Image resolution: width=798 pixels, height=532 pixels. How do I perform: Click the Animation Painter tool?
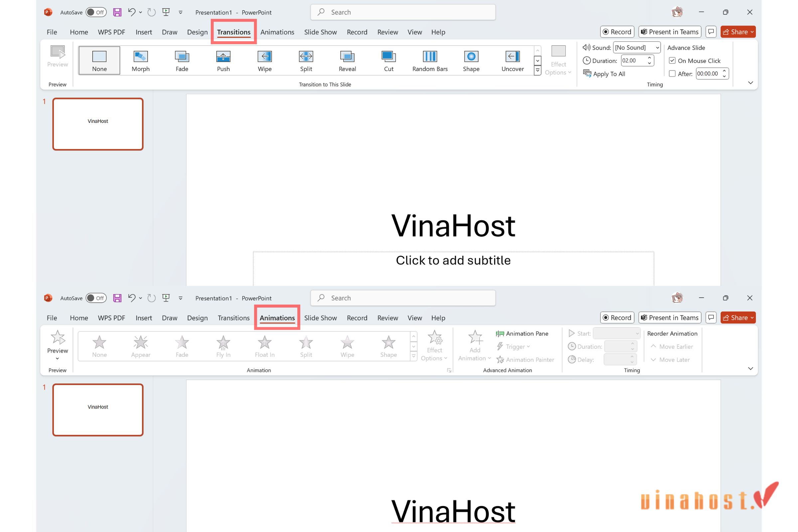coord(525,360)
